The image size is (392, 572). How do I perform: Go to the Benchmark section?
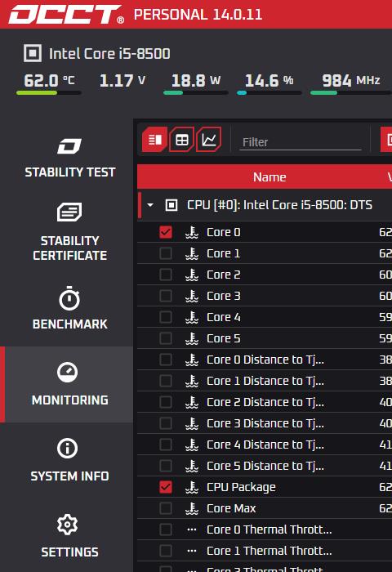[69, 309]
